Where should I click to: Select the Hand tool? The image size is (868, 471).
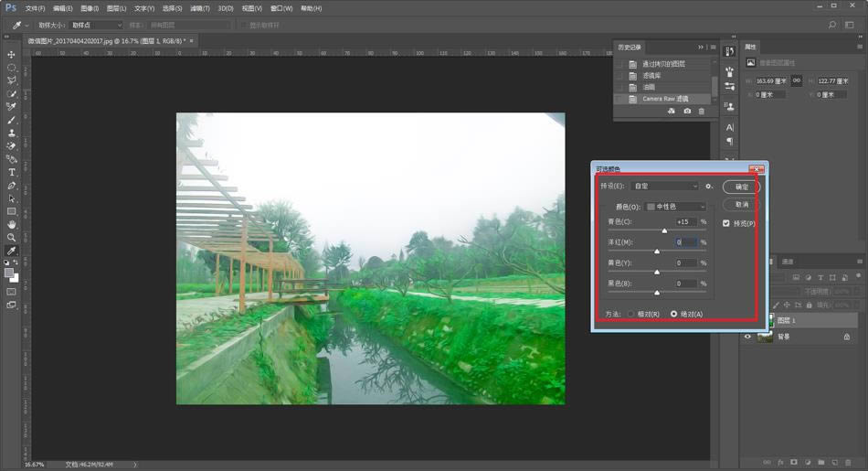(12, 224)
